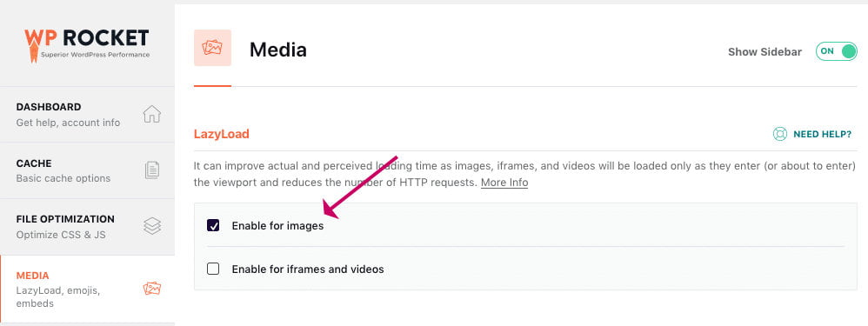
Task: Click the LazyLoad section heading
Action: coord(222,134)
